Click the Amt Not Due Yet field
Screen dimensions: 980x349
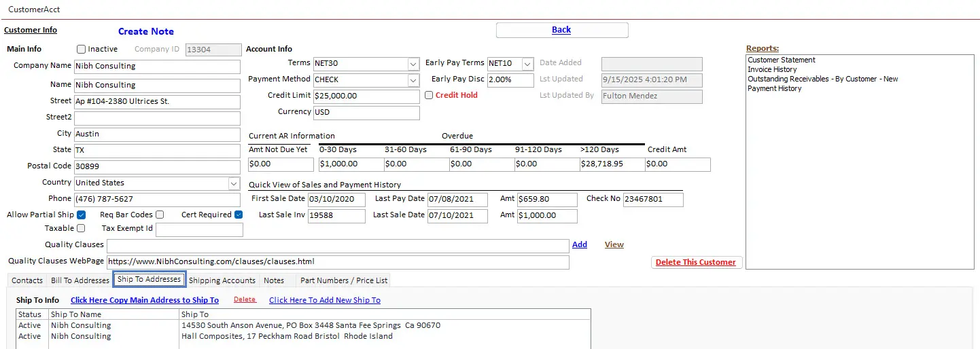281,164
